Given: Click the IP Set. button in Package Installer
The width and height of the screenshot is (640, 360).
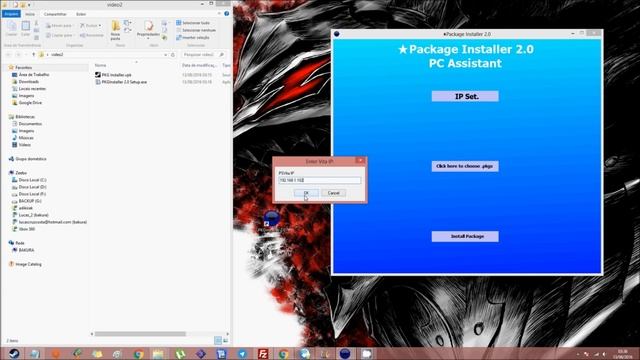Looking at the screenshot, I should 465,96.
